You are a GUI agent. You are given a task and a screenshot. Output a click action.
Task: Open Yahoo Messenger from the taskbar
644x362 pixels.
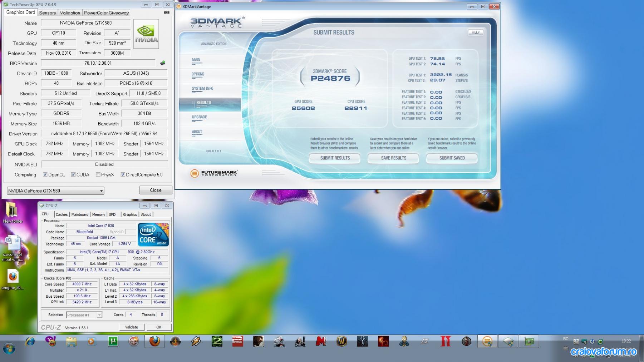[x=51, y=342]
